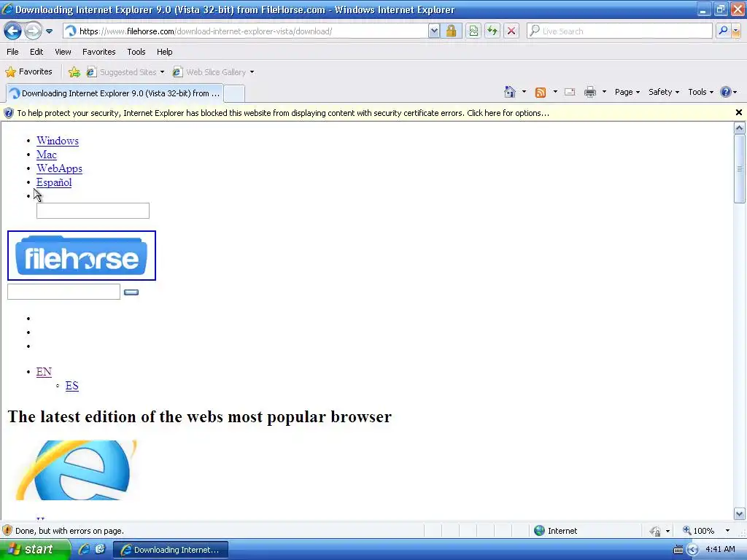Click the Add to Favorites Bar icon
Viewport: 747px width, 560px height.
[x=74, y=72]
